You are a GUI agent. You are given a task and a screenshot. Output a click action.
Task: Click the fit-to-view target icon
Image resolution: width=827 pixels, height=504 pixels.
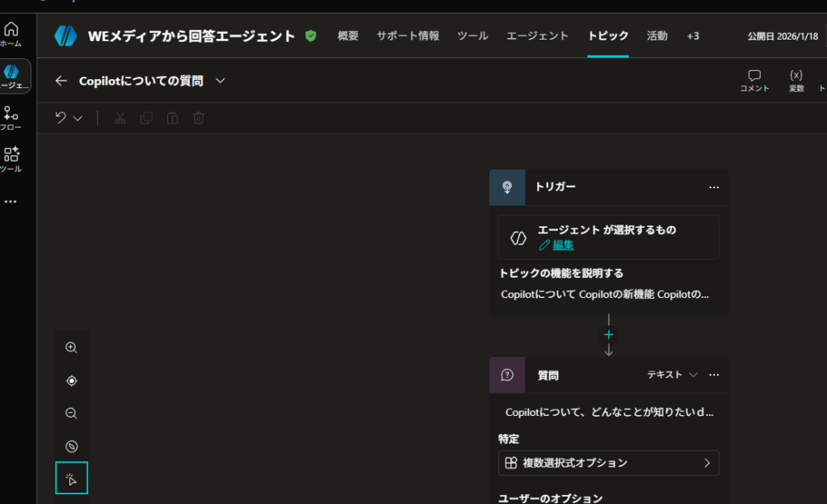pyautogui.click(x=71, y=380)
